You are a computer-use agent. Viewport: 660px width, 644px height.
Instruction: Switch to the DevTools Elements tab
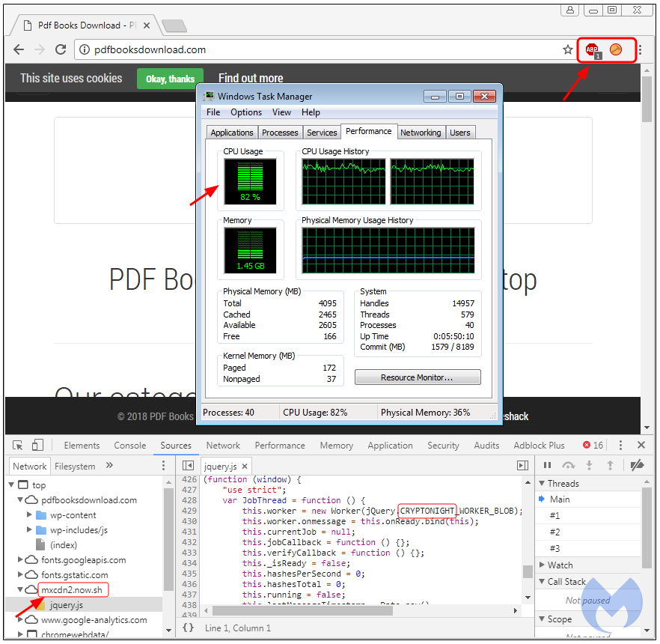(82, 446)
